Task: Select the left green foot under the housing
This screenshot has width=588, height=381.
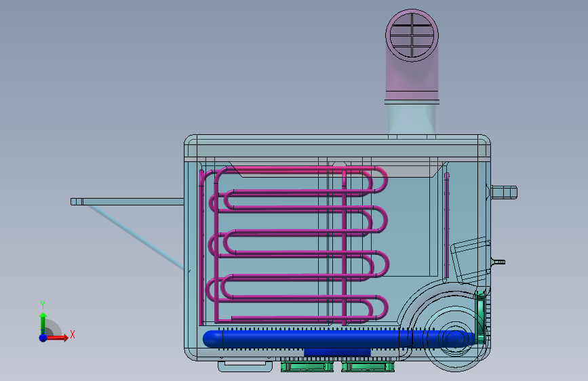Action: (x=307, y=367)
